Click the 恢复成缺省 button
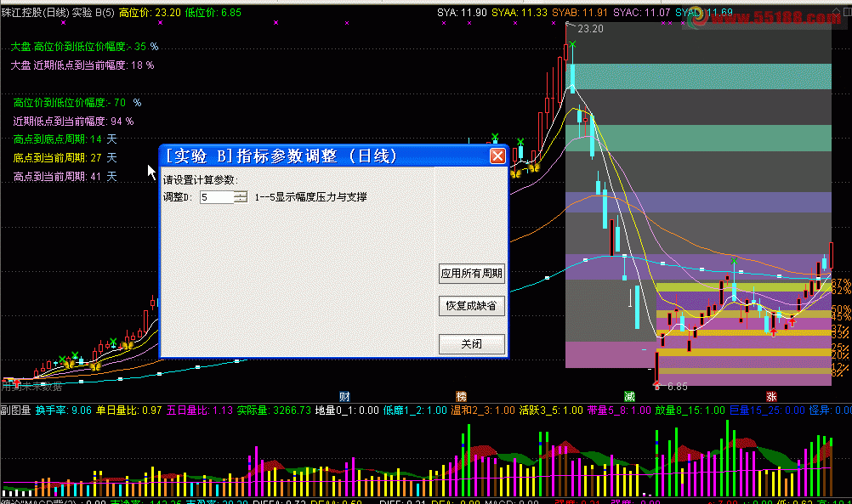Viewport: 852px width, 504px height. (472, 306)
